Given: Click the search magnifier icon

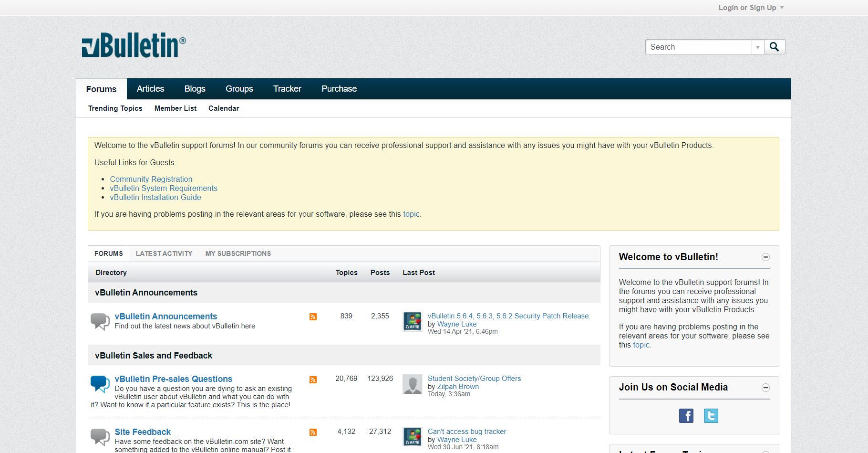Looking at the screenshot, I should tap(774, 46).
